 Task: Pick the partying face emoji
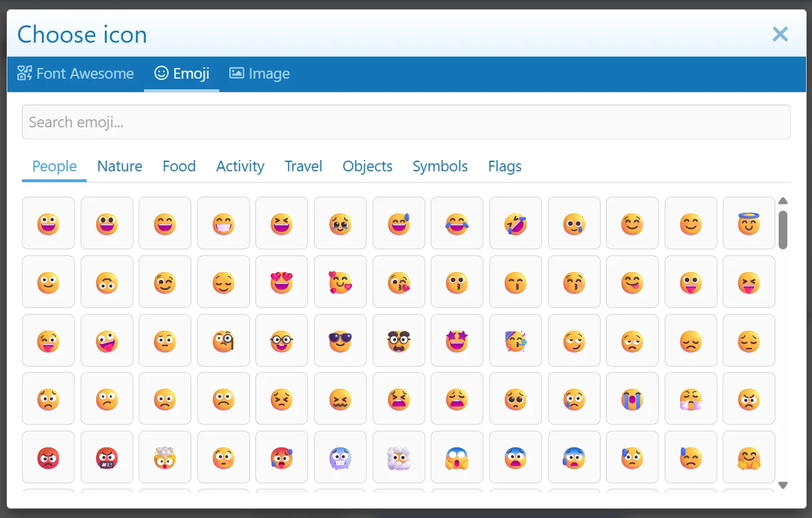(x=515, y=341)
